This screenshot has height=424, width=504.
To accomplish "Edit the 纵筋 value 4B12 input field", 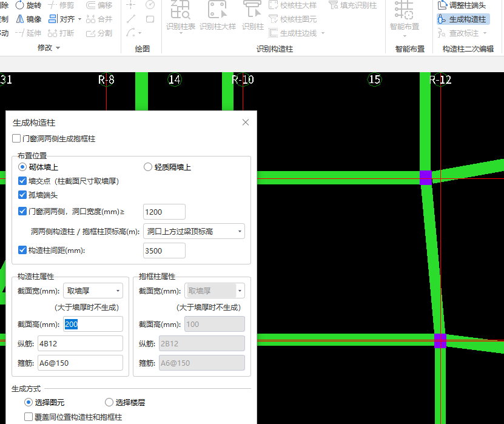I will pyautogui.click(x=80, y=344).
